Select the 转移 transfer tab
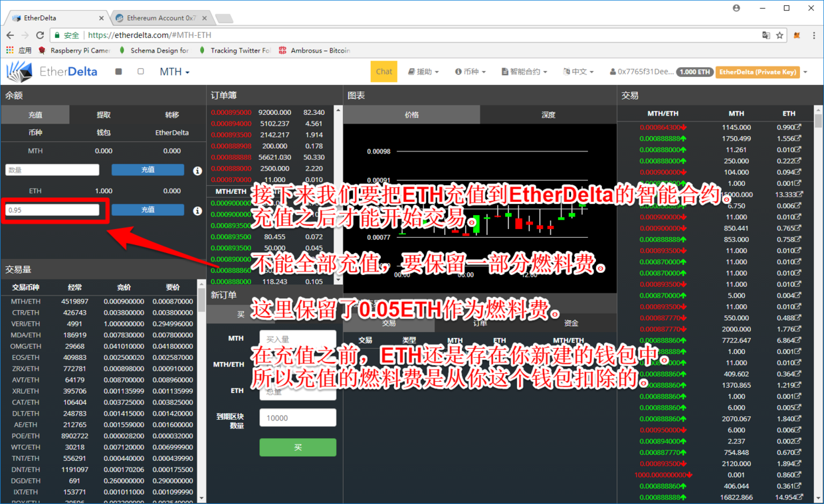 [x=172, y=115]
